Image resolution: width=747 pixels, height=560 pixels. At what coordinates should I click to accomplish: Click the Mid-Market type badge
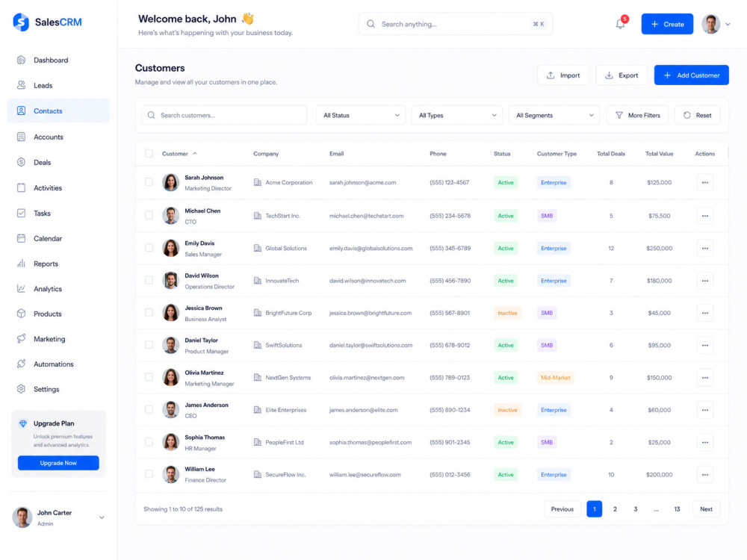556,378
